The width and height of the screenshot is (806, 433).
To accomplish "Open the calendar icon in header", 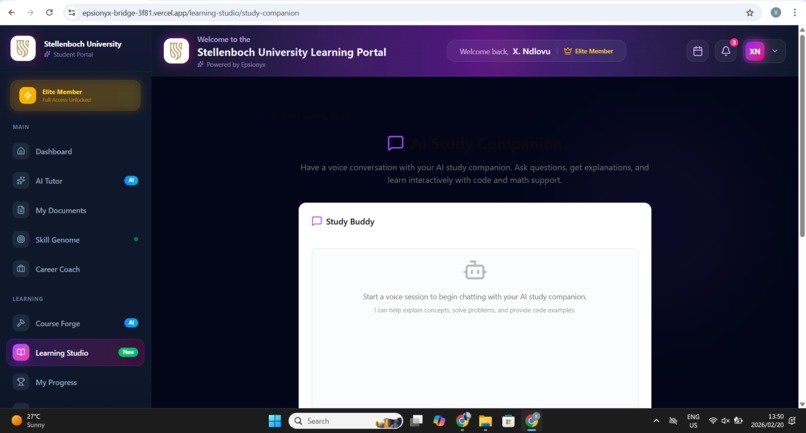I will click(x=698, y=51).
